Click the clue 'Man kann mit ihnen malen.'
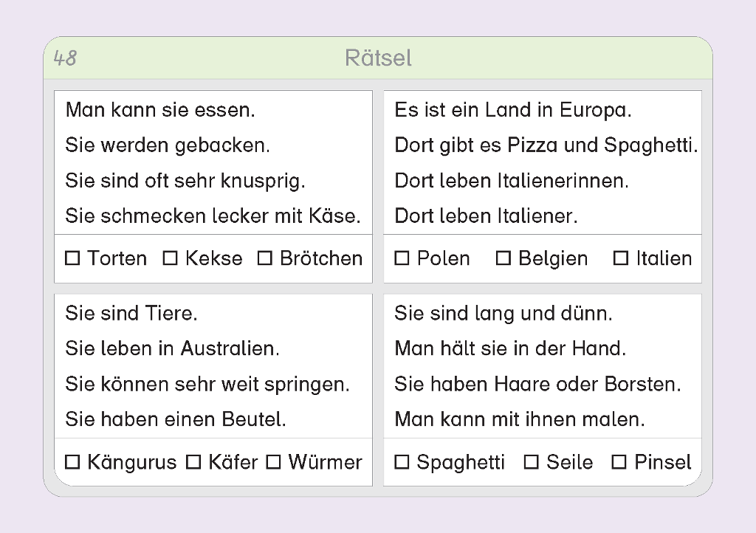The width and height of the screenshot is (756, 533). (520, 419)
